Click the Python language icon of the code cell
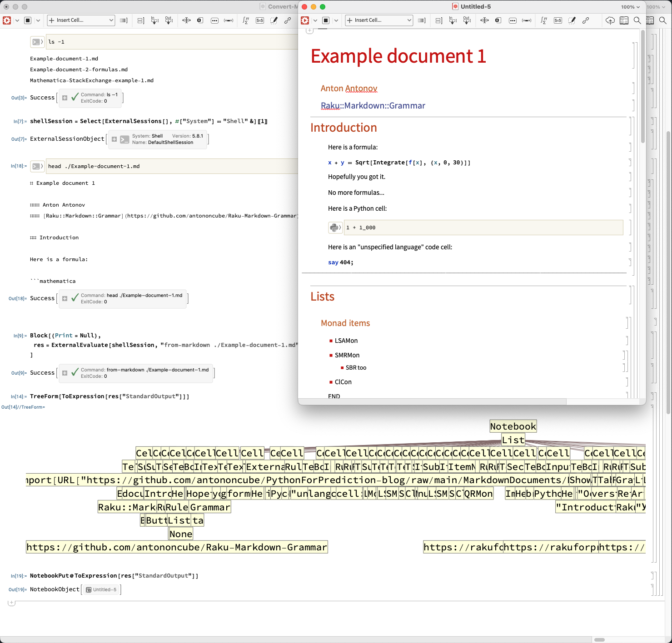Screen dimensions: 672x643 (x=335, y=228)
